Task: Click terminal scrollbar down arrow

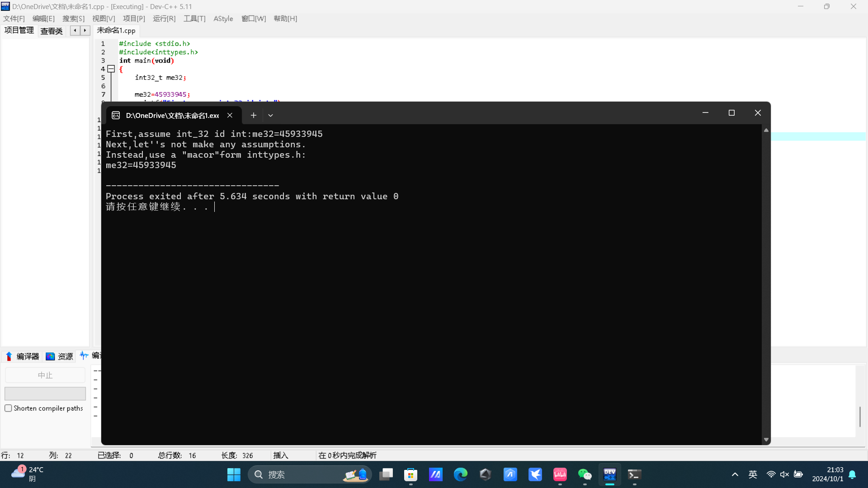Action: pos(766,440)
